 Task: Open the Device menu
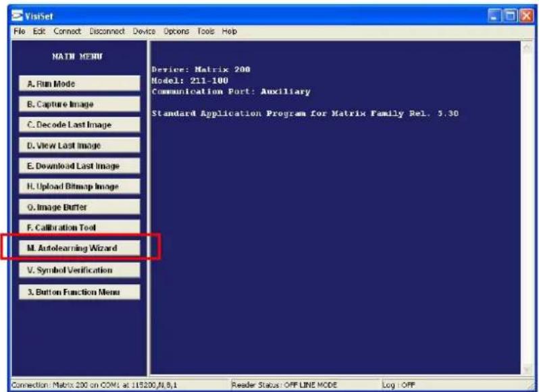tap(144, 31)
